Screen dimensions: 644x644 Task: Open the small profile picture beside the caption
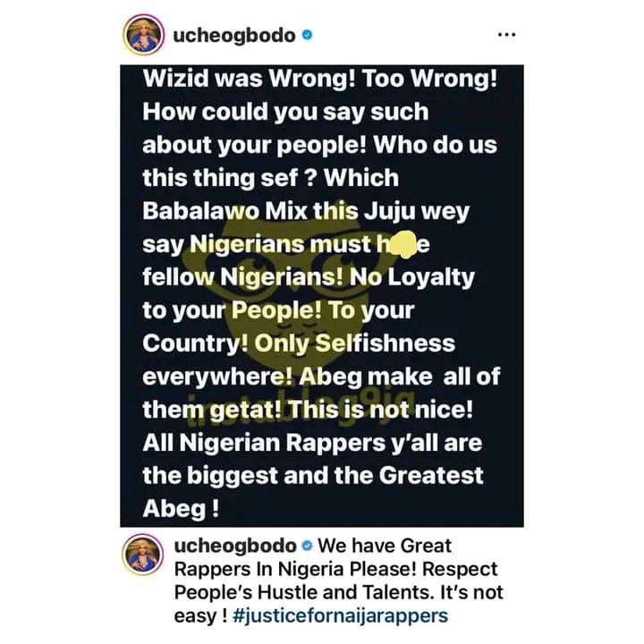tap(142, 555)
